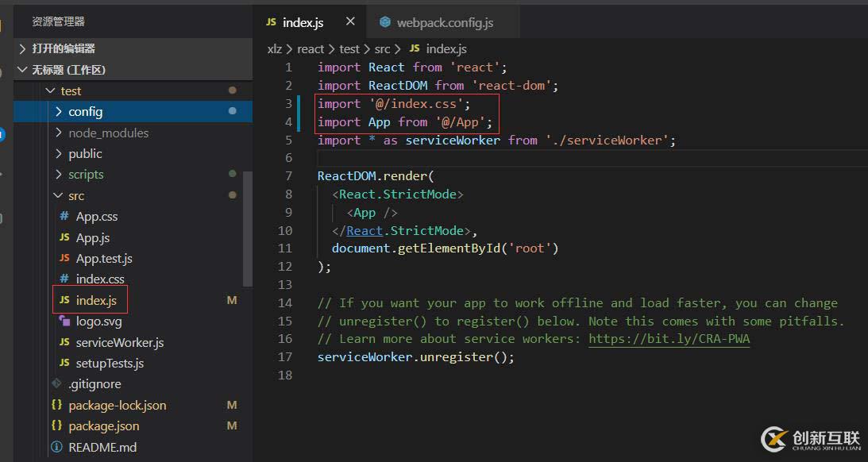Click the webpack.config.js tab file icon
This screenshot has height=462, width=868.
(x=384, y=22)
